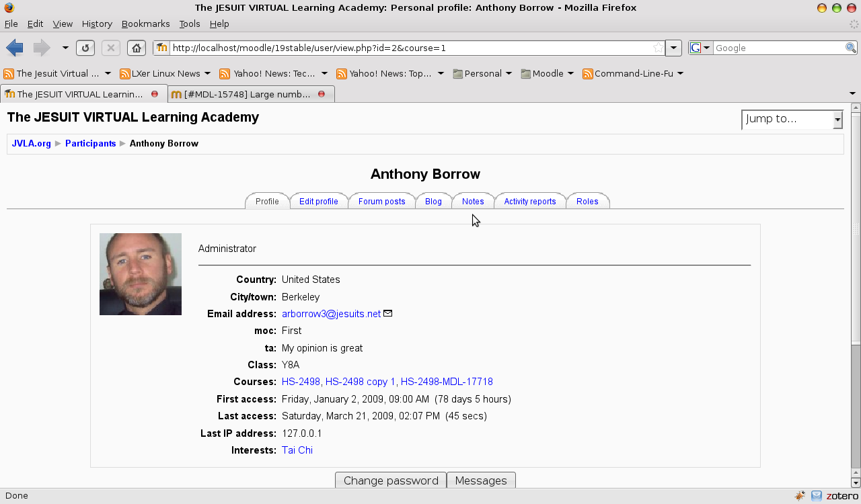Switch to The JESUIT VIRTUAL Learning browser tab
The width and height of the screenshot is (861, 504).
click(x=83, y=94)
